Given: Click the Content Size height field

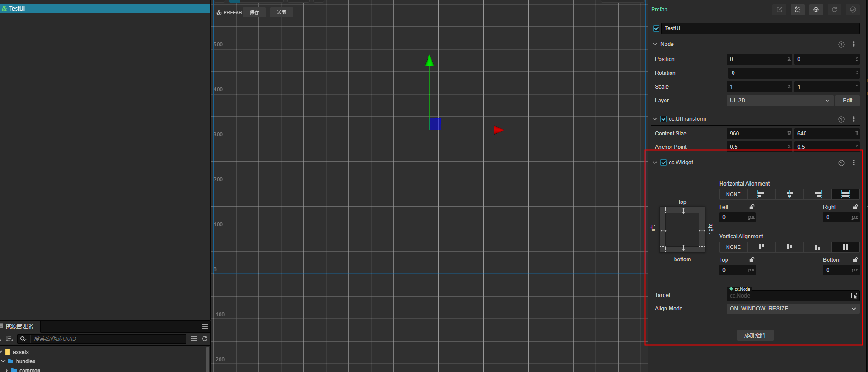Looking at the screenshot, I should 827,134.
